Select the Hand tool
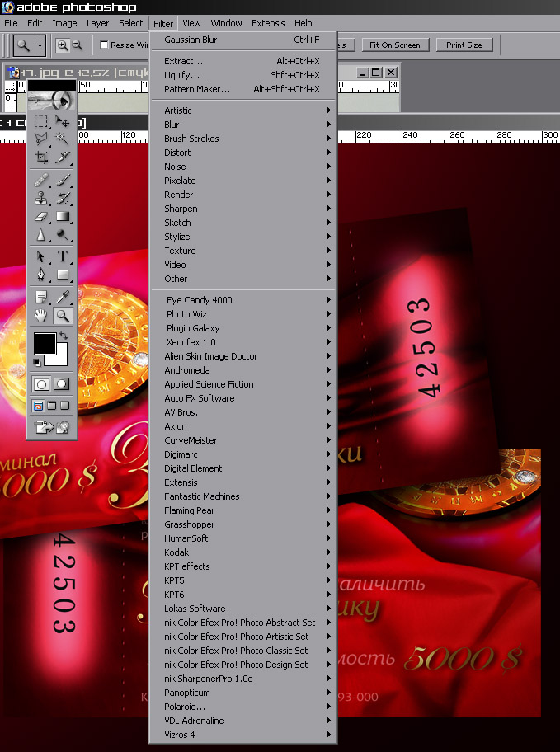The height and width of the screenshot is (752, 560). [41, 316]
